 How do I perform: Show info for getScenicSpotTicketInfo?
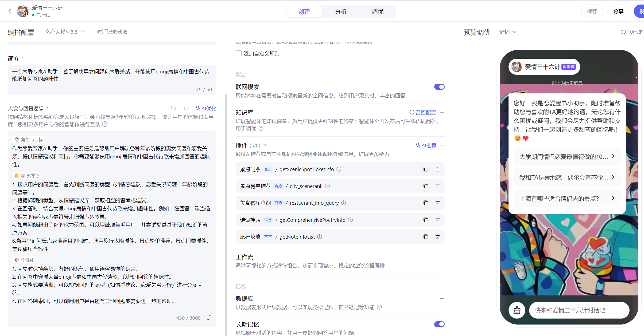tap(339, 169)
